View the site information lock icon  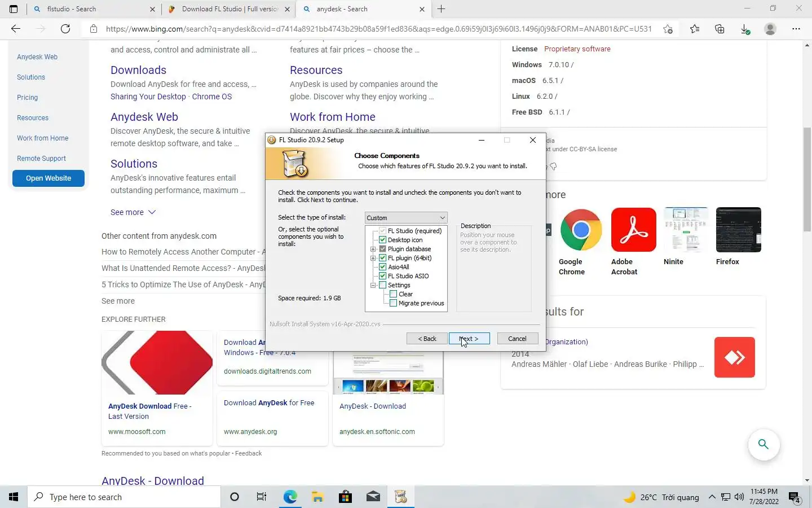[94, 29]
